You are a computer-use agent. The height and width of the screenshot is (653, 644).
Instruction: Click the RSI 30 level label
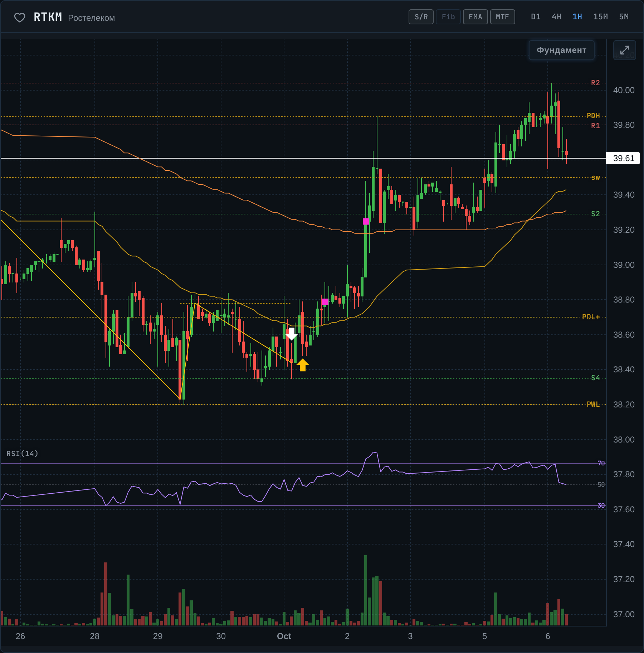tap(601, 506)
